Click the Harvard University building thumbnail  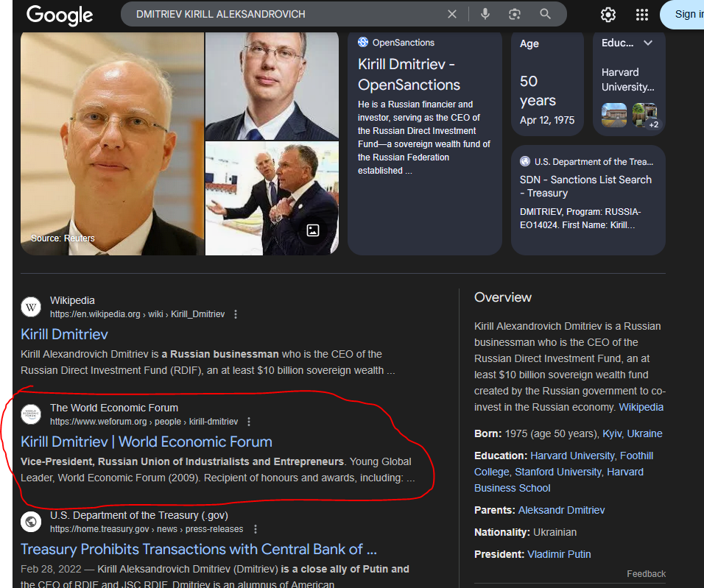pos(613,115)
